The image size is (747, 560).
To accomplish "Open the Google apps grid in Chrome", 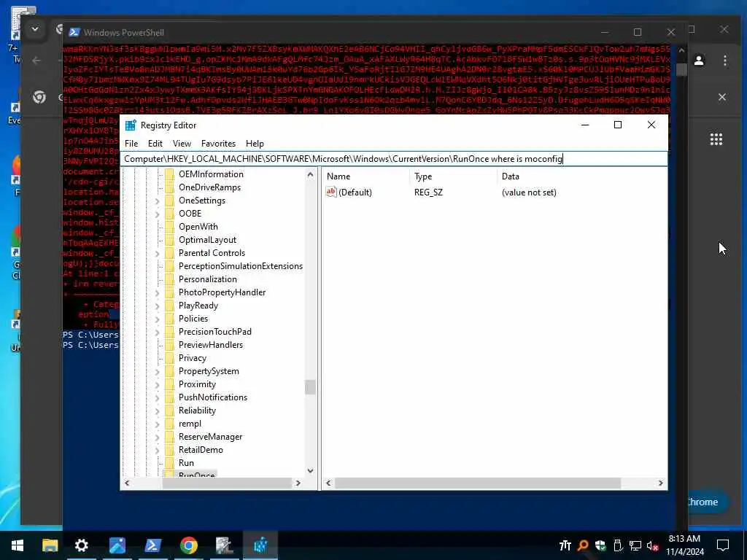I will [x=716, y=139].
